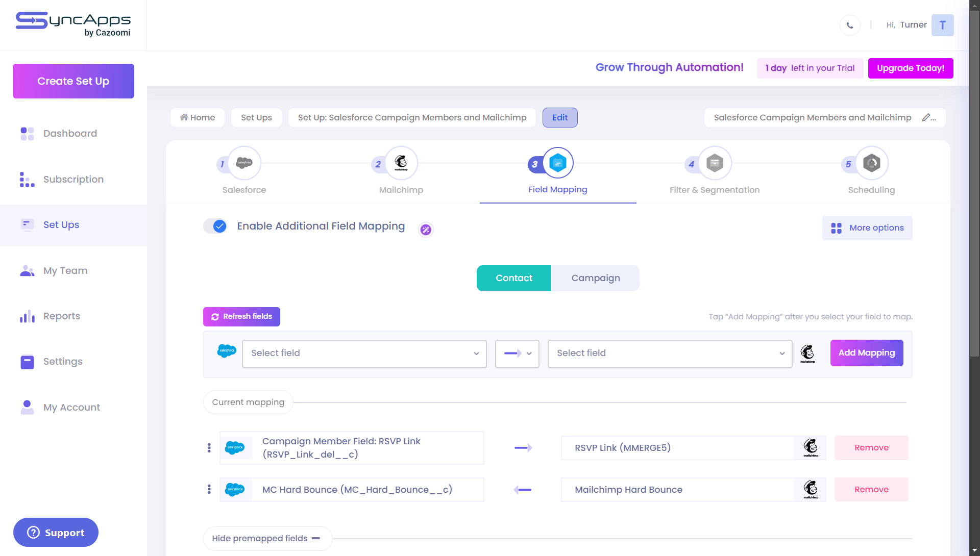Viewport: 980px width, 556px height.
Task: Click the My Team sidebar icon
Action: point(27,271)
